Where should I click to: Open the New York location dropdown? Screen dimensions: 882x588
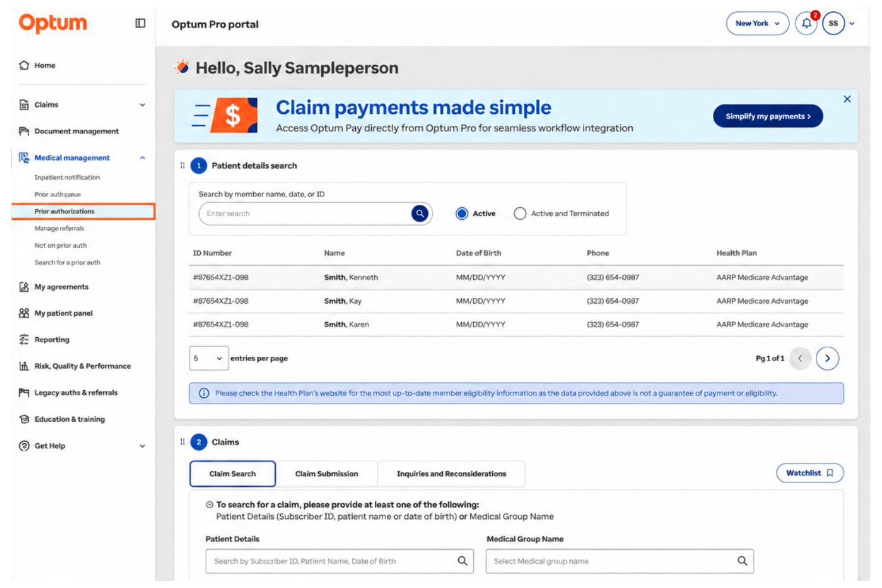point(757,24)
